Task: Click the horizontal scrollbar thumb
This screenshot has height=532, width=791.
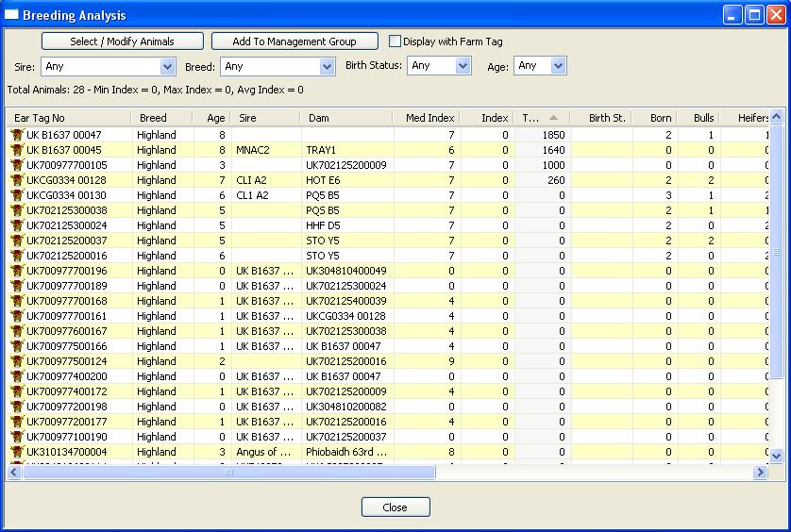Action: click(x=227, y=473)
